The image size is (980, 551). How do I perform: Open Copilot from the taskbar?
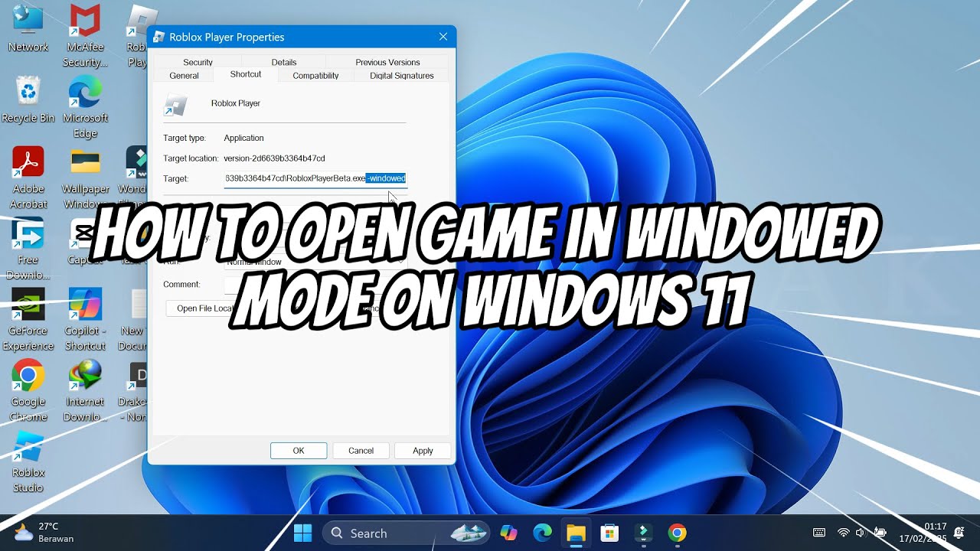pos(508,533)
